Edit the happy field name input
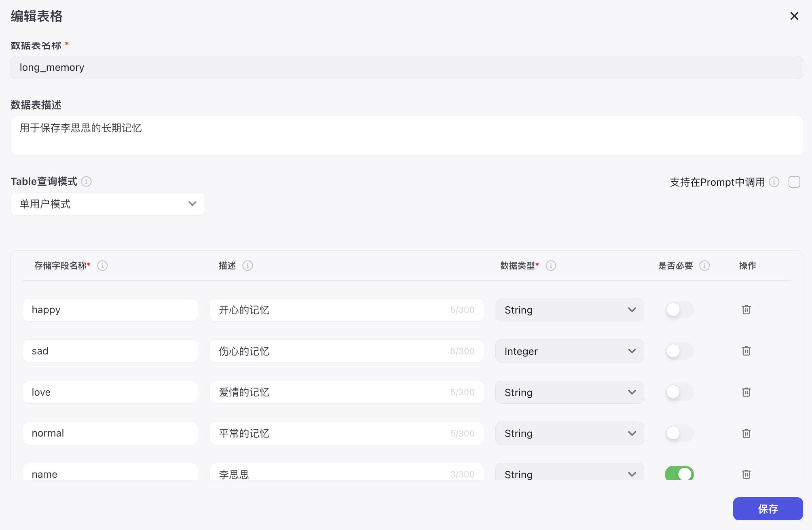 click(110, 310)
